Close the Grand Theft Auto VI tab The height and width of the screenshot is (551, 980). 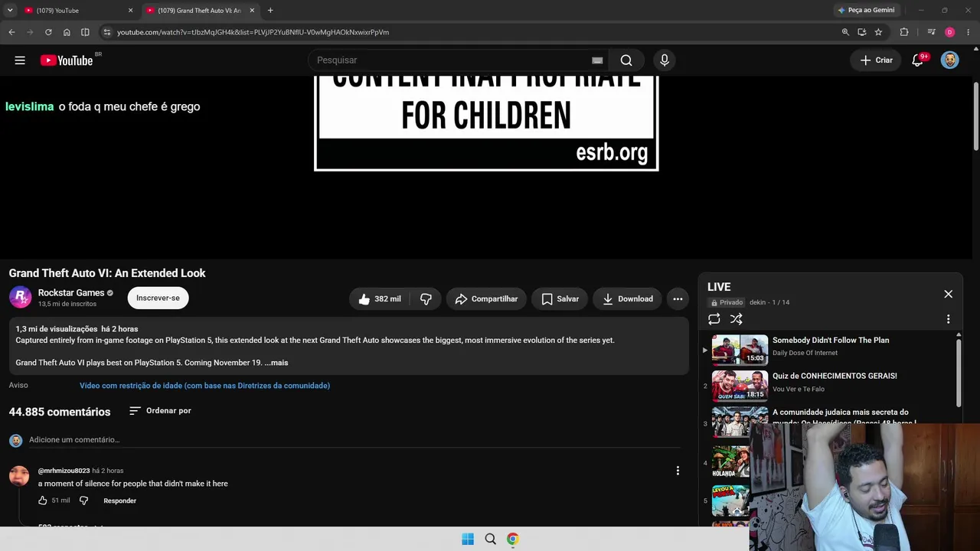coord(252,11)
